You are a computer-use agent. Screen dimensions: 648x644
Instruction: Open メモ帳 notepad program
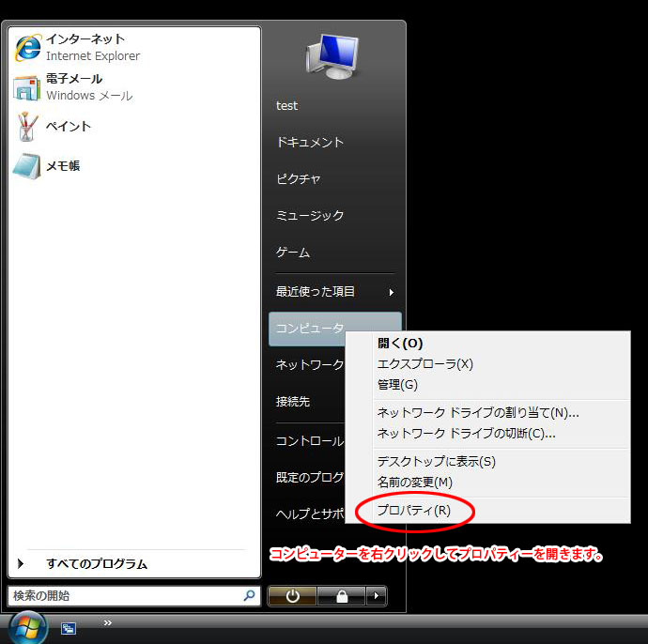point(134,165)
